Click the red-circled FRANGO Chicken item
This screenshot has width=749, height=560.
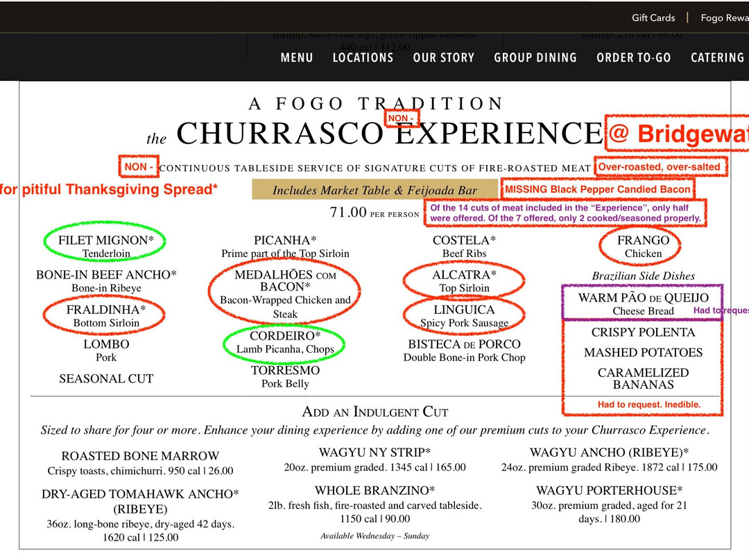(643, 246)
